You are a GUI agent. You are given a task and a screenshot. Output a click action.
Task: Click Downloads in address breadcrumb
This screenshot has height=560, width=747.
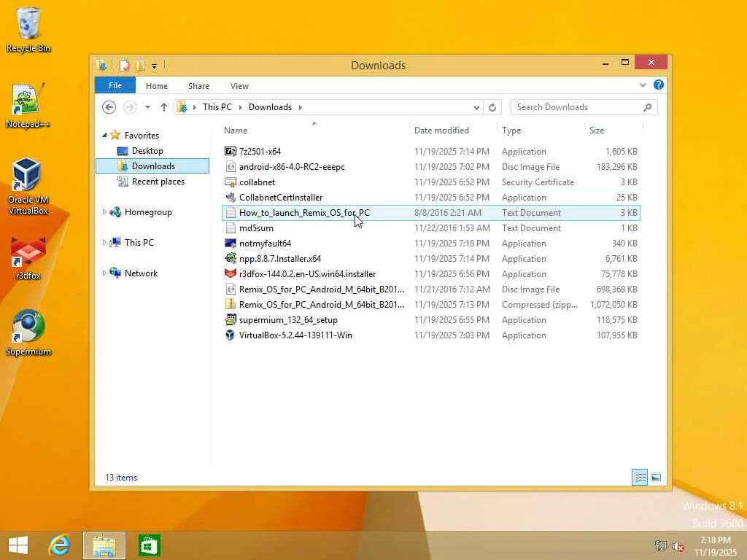270,107
